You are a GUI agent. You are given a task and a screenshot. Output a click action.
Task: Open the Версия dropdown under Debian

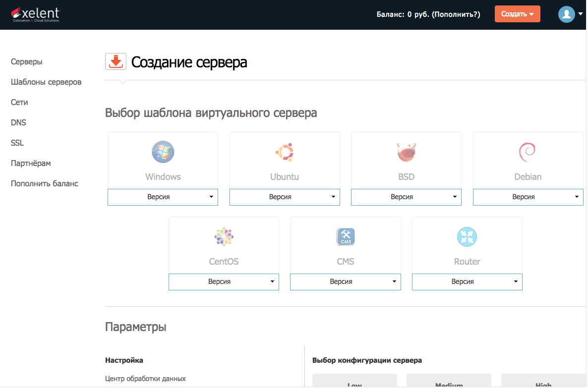(528, 197)
